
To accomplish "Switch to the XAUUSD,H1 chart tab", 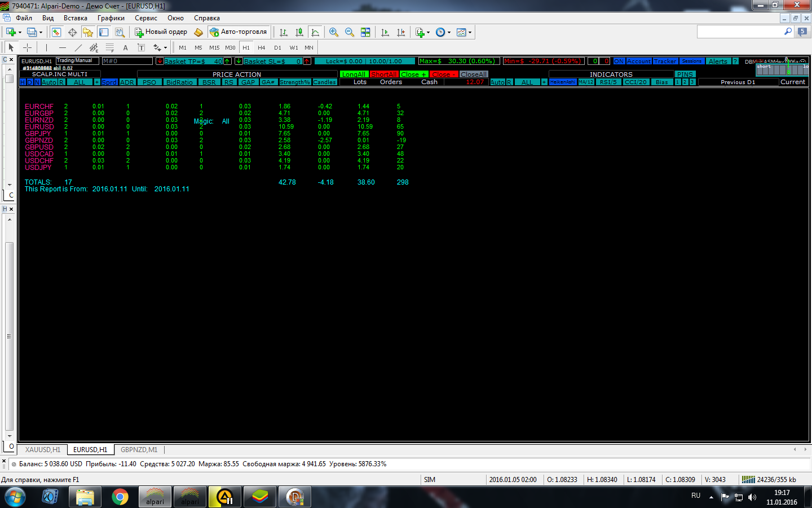I will click(x=42, y=450).
